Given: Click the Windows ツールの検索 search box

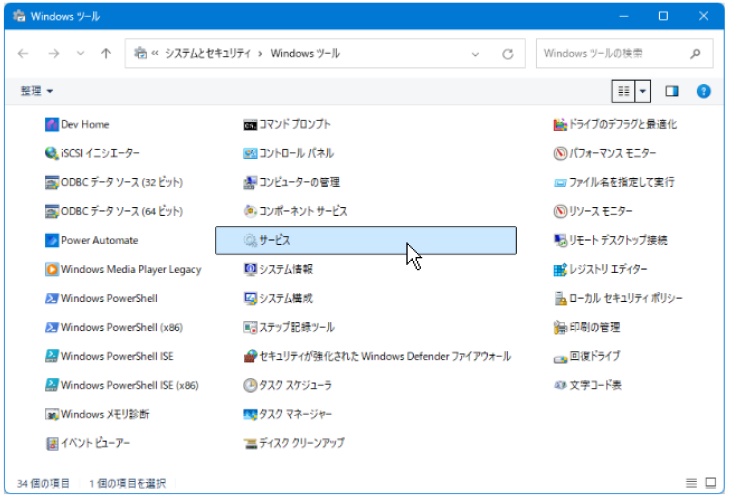Looking at the screenshot, I should (624, 53).
